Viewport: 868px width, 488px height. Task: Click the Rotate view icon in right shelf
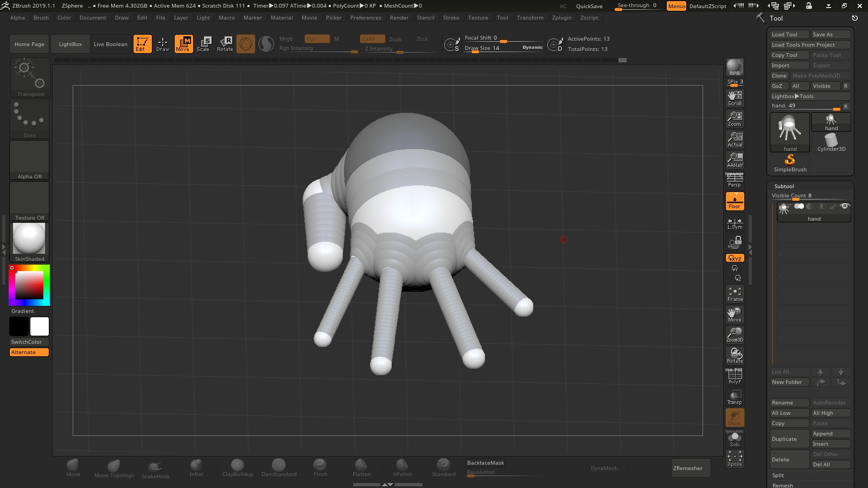pos(735,356)
